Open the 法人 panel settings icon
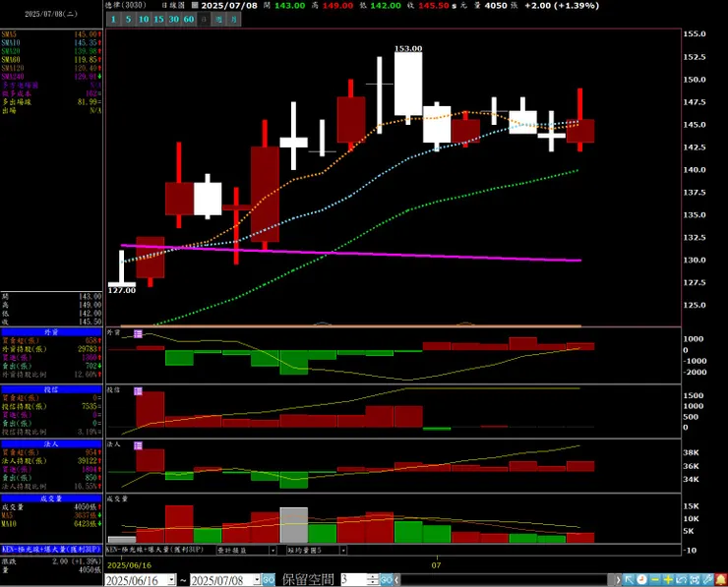 click(x=138, y=445)
